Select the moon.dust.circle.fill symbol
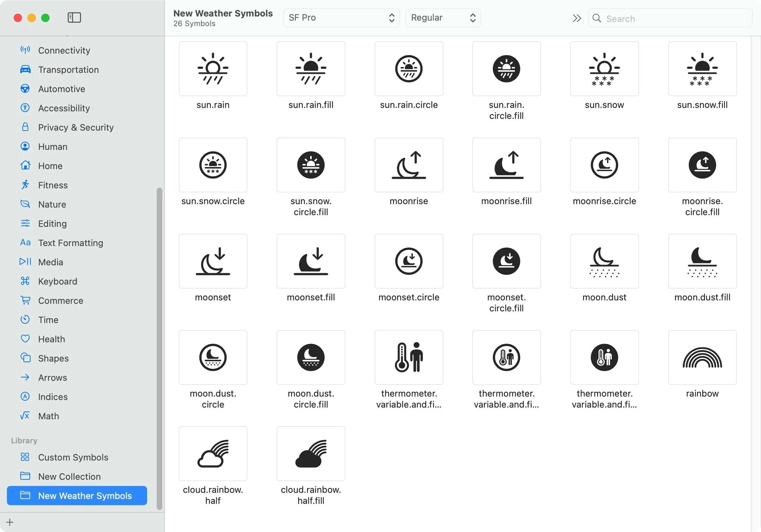 [311, 357]
